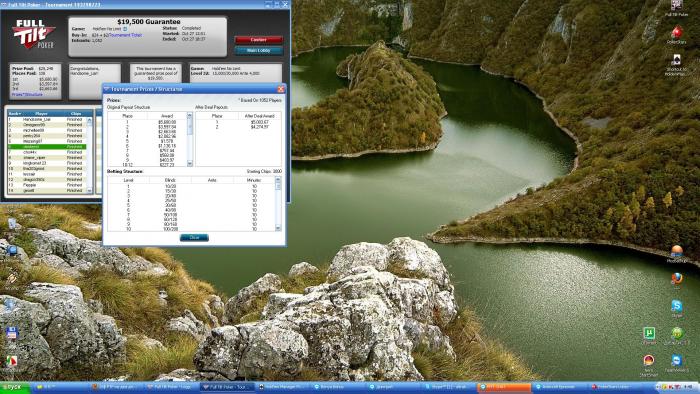Select the highlighted green row in player list

(47, 146)
